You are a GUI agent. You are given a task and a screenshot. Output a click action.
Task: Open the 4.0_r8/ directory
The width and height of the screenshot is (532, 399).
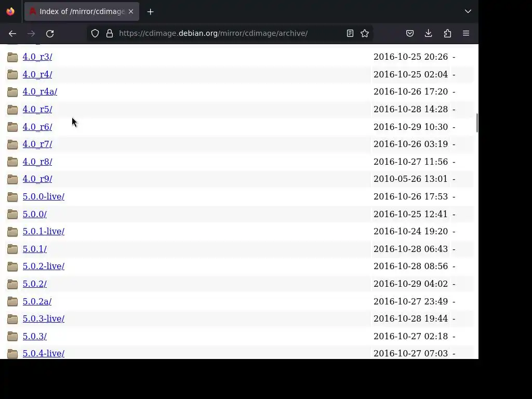(x=37, y=162)
